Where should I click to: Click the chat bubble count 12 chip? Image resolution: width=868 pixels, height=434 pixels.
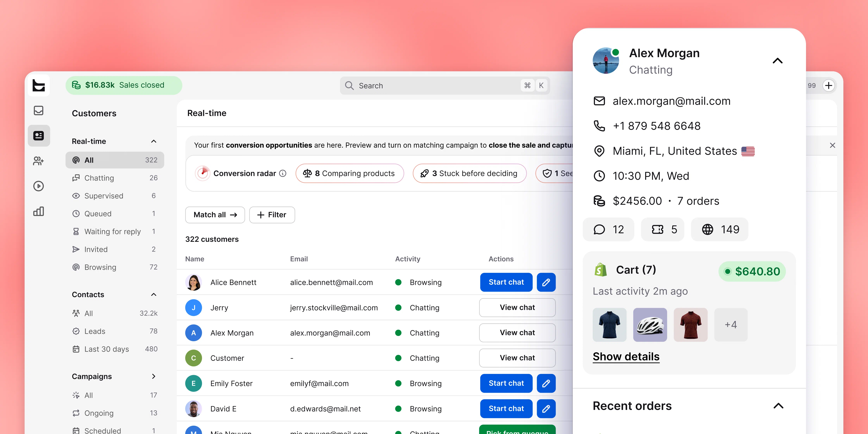tap(608, 229)
